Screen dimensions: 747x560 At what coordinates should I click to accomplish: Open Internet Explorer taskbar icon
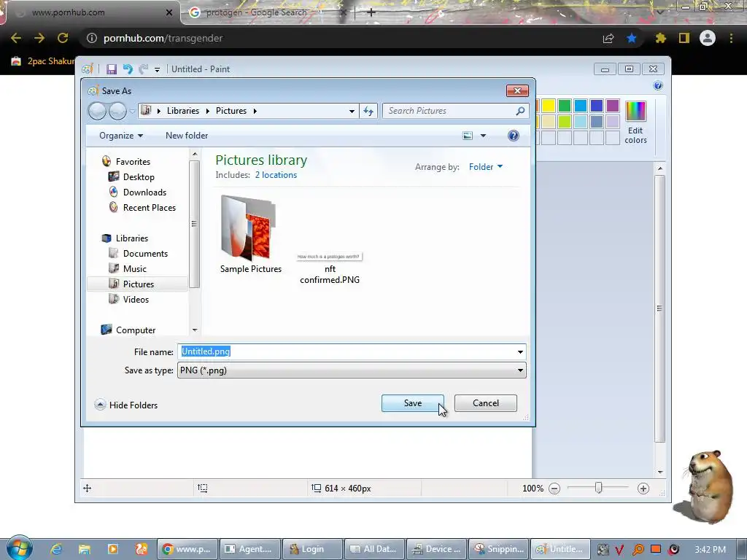(56, 549)
